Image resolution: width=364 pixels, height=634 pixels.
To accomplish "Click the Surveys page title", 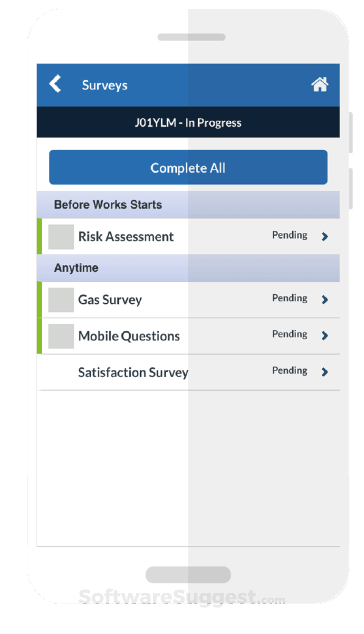I will 105,85.
